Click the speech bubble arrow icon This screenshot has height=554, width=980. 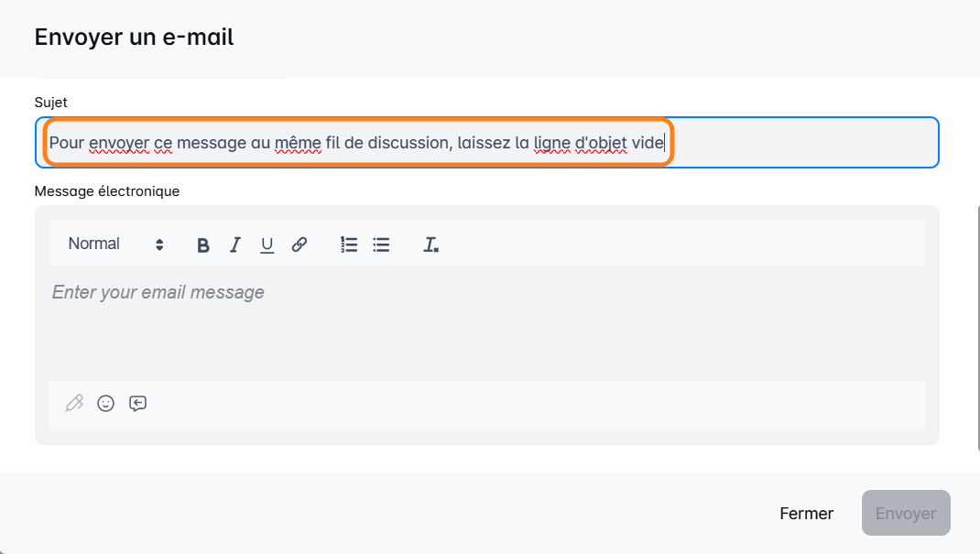coord(137,403)
